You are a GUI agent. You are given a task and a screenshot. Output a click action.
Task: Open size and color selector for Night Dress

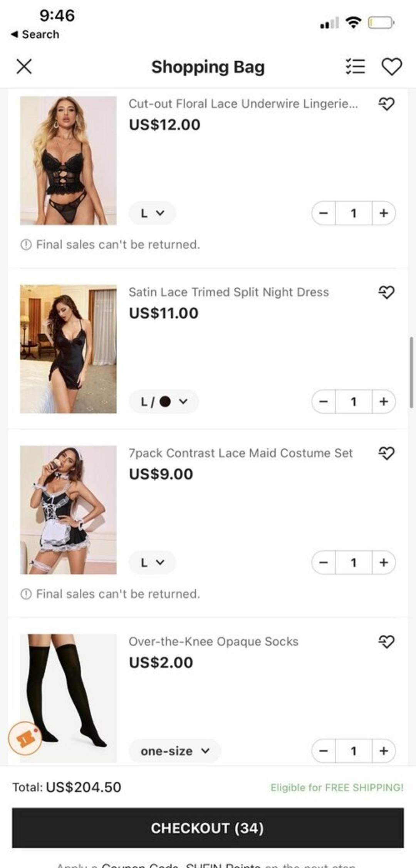(164, 401)
